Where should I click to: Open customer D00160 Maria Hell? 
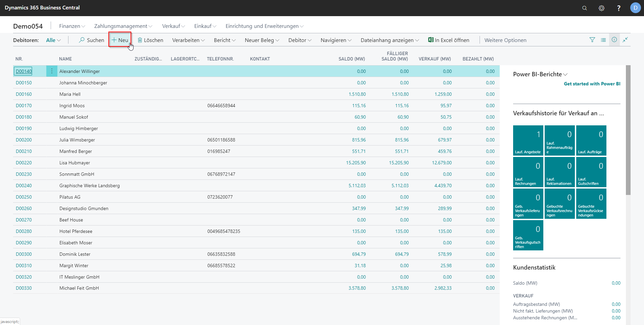(x=23, y=94)
